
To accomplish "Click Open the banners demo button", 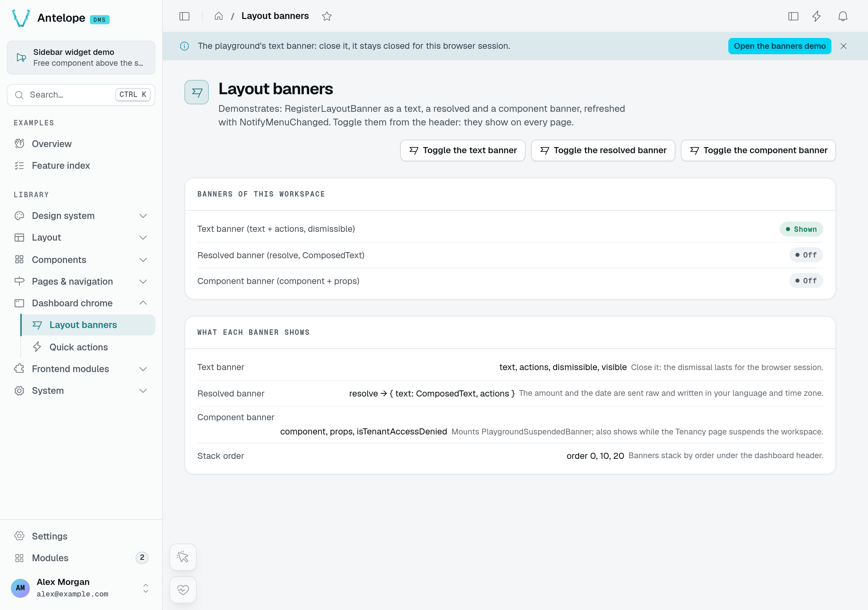I will pos(780,46).
